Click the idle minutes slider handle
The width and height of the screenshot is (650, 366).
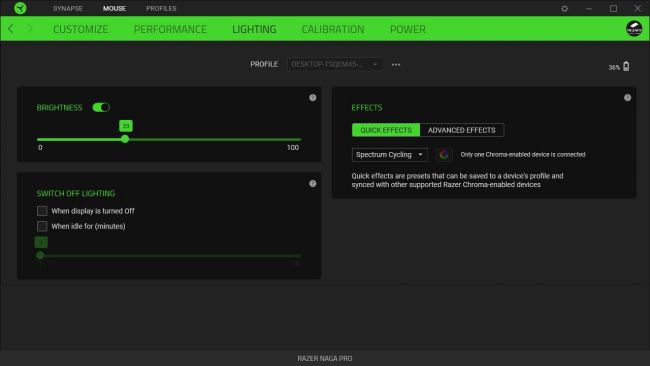pyautogui.click(x=40, y=255)
